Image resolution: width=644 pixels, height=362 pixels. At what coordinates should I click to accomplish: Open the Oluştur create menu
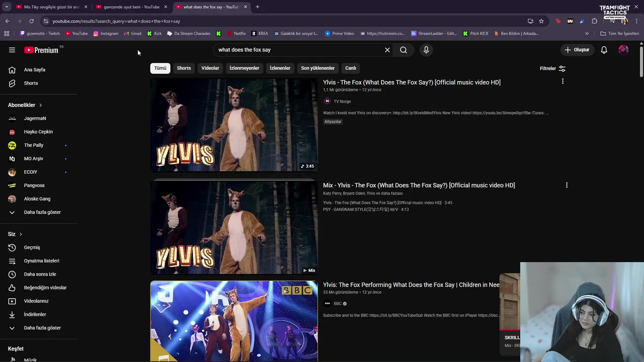(x=577, y=50)
